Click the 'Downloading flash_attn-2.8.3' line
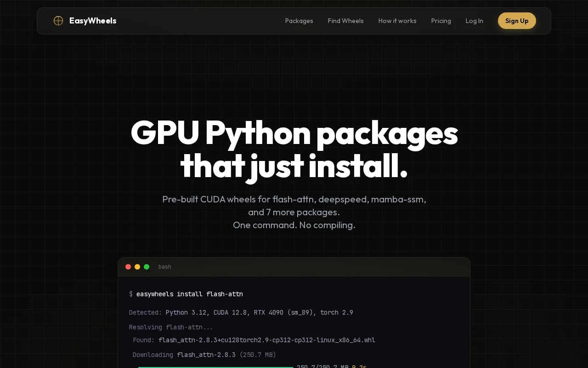The image size is (588, 368). pyautogui.click(x=204, y=355)
